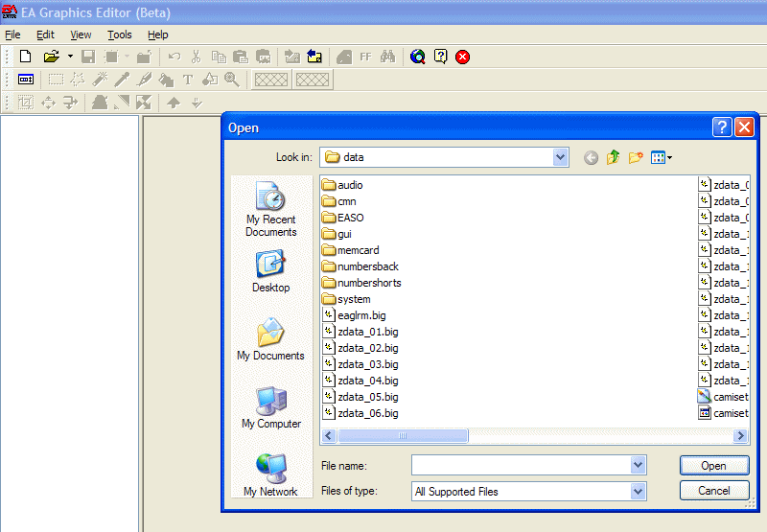Click the New file icon in main toolbar
This screenshot has width=767, height=532.
click(x=26, y=57)
